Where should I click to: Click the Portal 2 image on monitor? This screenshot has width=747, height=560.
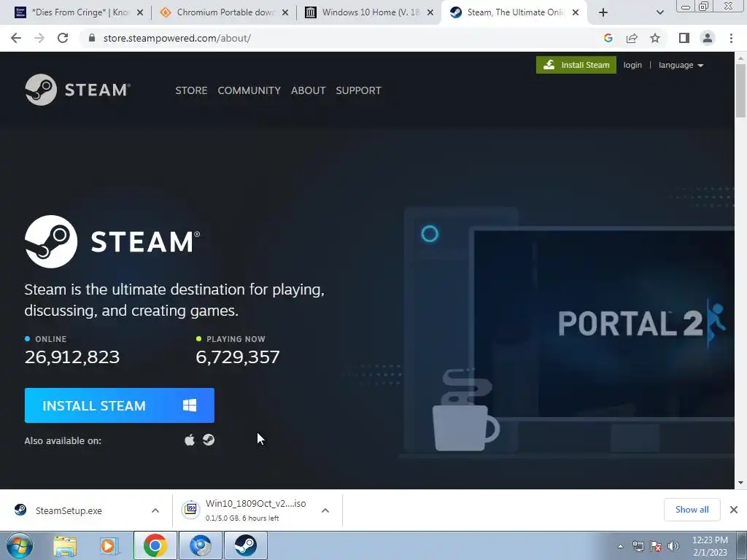pyautogui.click(x=604, y=324)
